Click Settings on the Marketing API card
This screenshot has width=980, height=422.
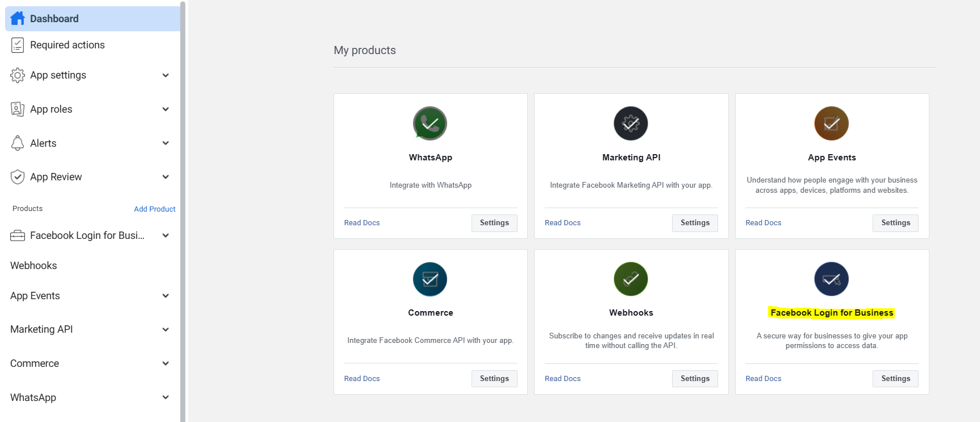point(695,223)
